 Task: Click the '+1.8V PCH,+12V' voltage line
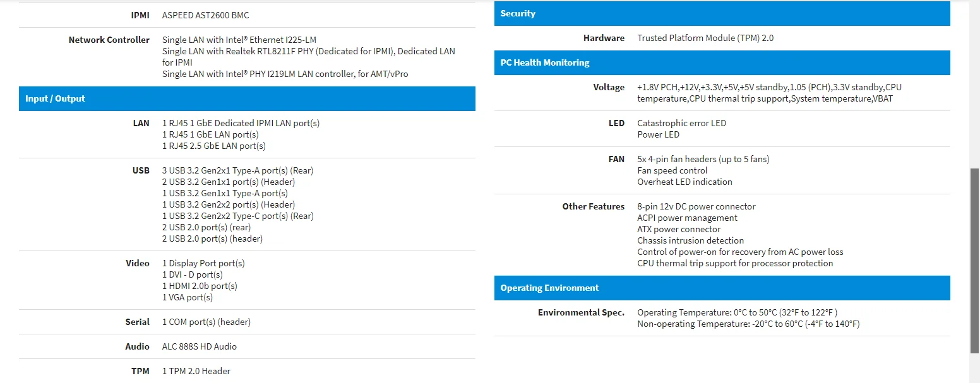tap(770, 87)
